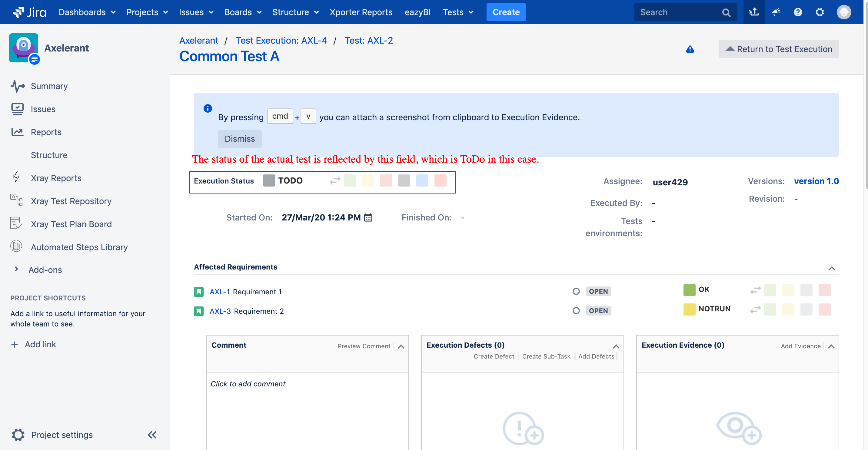Click Create Defect
Viewport: 868px width, 450px height.
(x=494, y=356)
